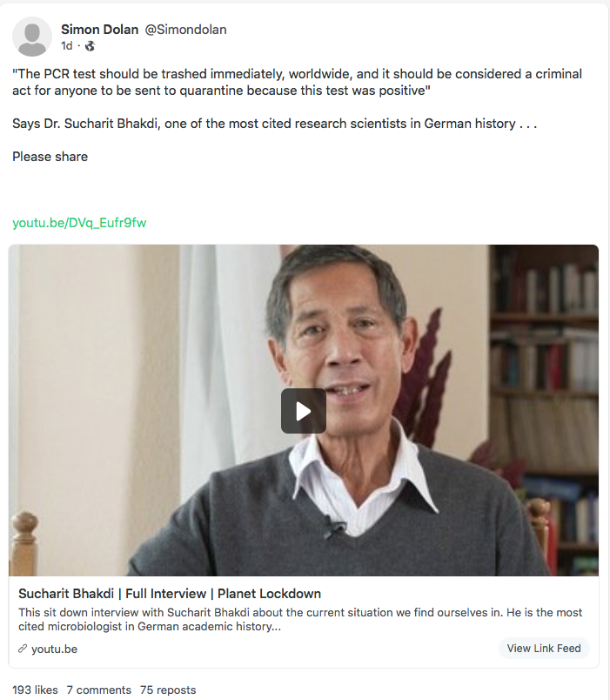The image size is (610, 700).
Task: Click the View Link Feed button
Action: 544,649
